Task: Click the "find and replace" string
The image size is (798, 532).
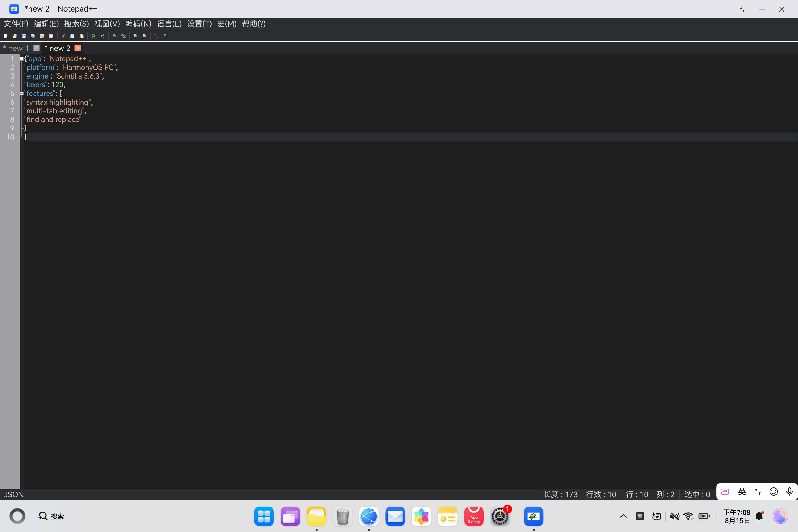Action: pyautogui.click(x=53, y=119)
